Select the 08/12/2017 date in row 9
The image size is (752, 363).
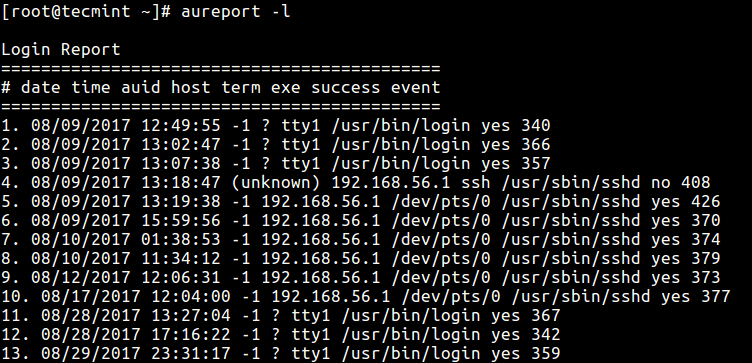click(81, 278)
